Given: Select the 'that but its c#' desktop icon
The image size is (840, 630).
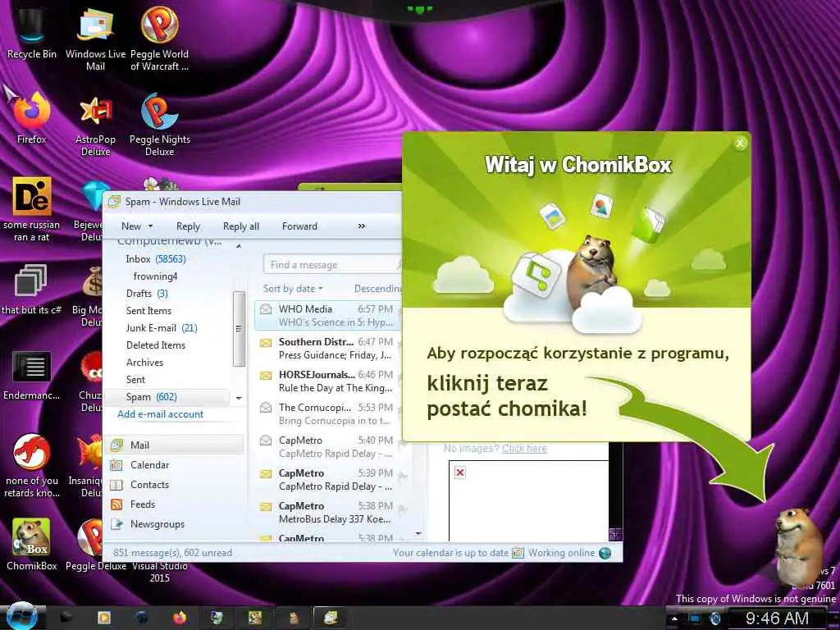Looking at the screenshot, I should 31,290.
